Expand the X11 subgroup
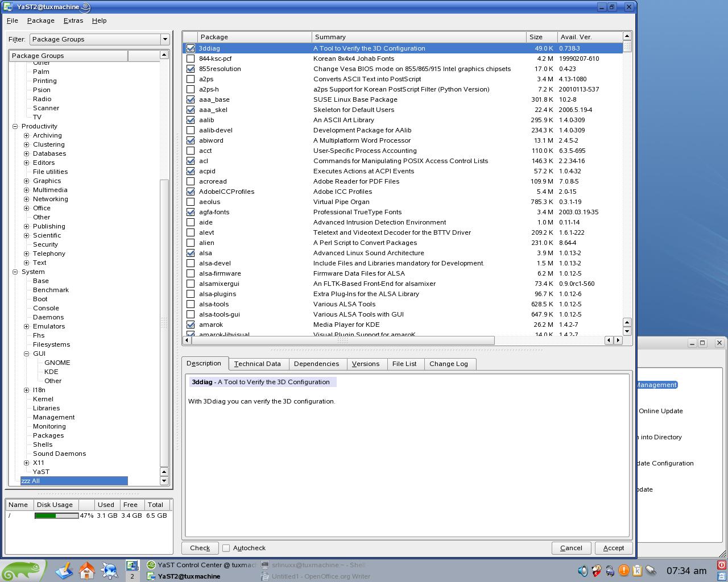 (27, 463)
